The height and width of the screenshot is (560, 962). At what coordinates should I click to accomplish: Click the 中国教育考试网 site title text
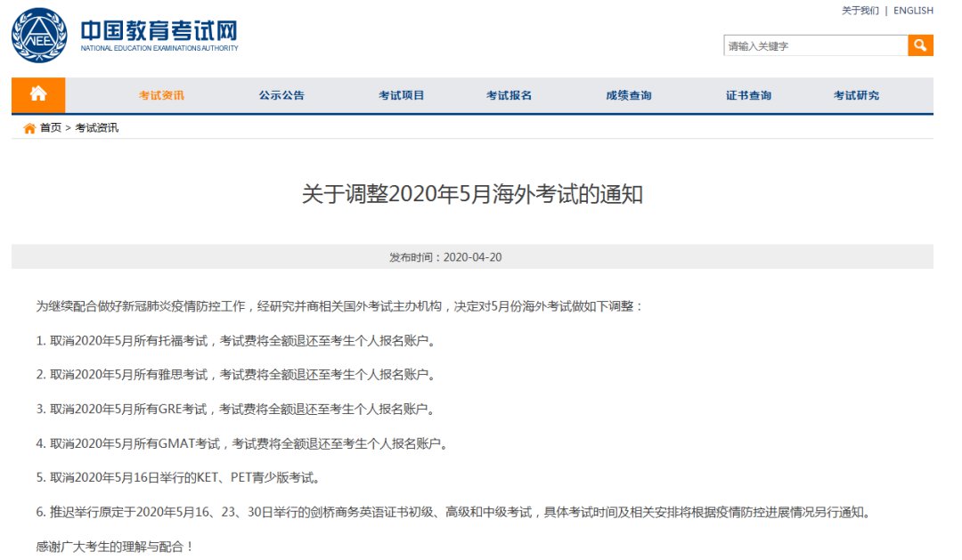point(159,31)
